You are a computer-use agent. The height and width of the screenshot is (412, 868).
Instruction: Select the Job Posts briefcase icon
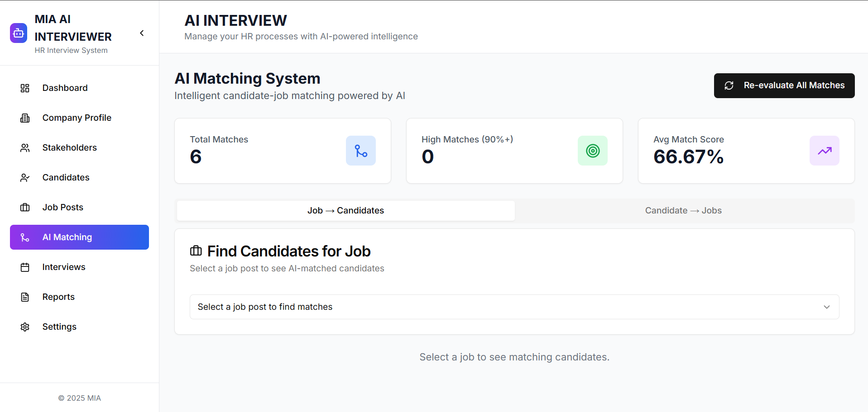(25, 207)
